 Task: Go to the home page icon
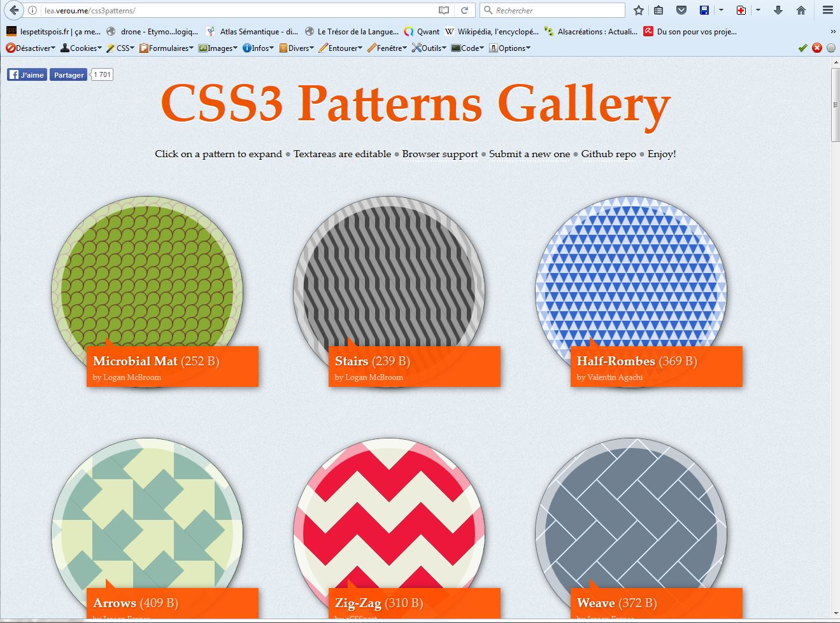tap(801, 10)
